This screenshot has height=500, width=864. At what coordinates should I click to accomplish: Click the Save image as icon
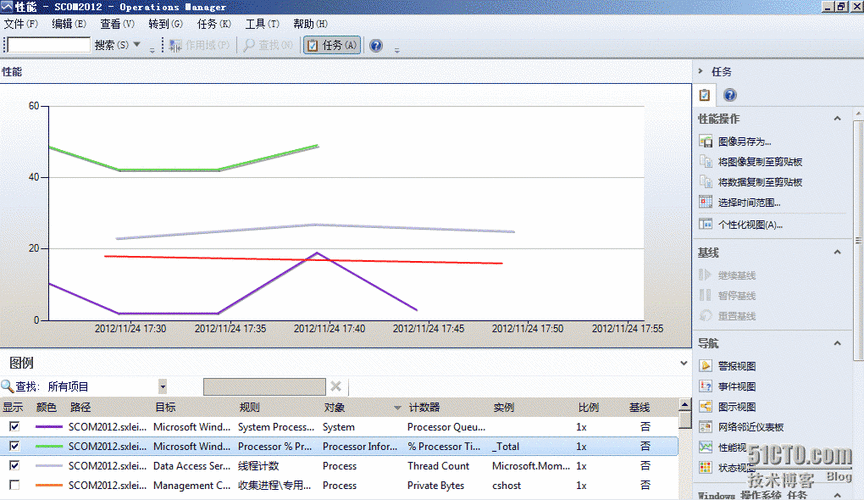tap(706, 141)
